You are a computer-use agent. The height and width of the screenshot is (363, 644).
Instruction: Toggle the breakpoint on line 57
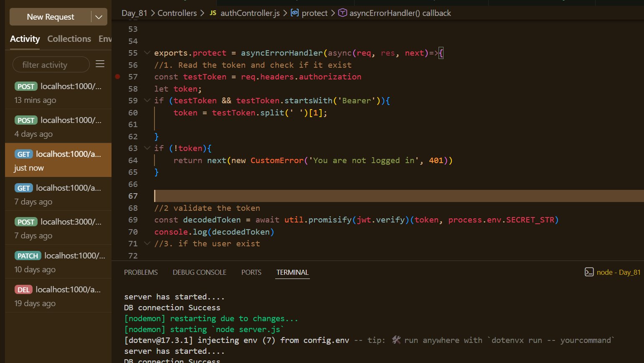(118, 77)
